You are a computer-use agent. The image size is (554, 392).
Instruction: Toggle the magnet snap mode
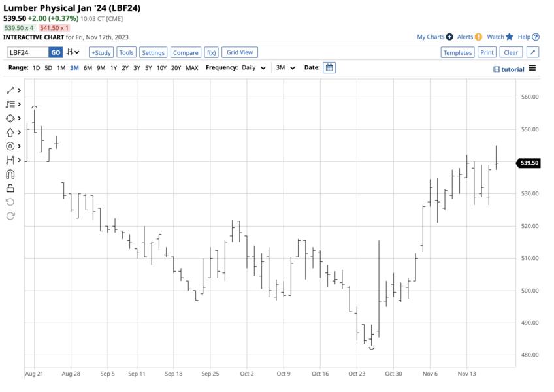click(x=10, y=174)
